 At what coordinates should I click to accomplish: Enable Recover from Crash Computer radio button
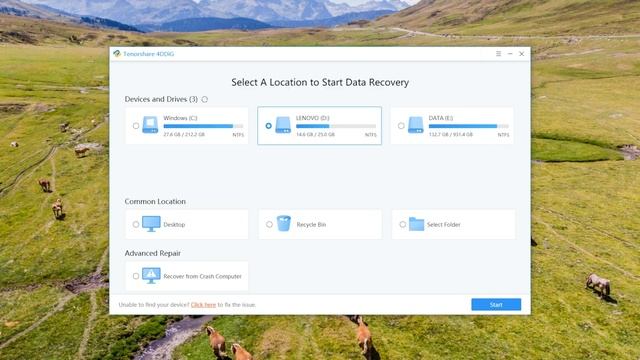pyautogui.click(x=136, y=276)
